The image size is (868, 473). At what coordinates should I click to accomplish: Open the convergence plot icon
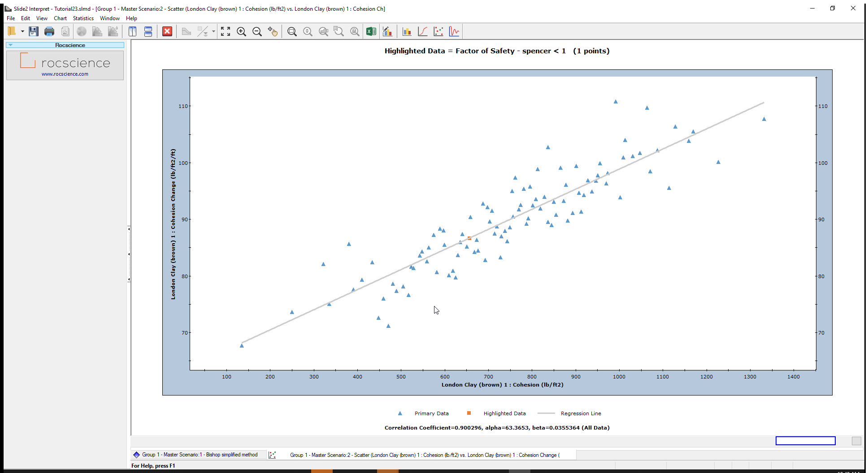[x=454, y=31]
